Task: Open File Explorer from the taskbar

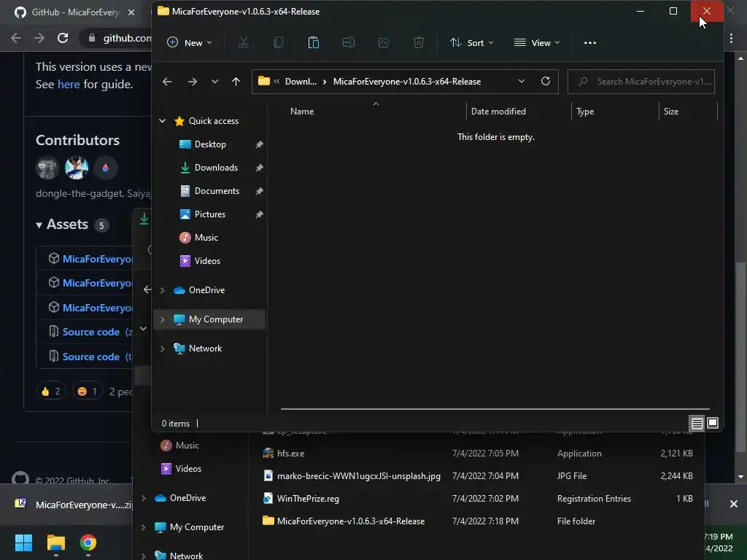Action: click(55, 542)
